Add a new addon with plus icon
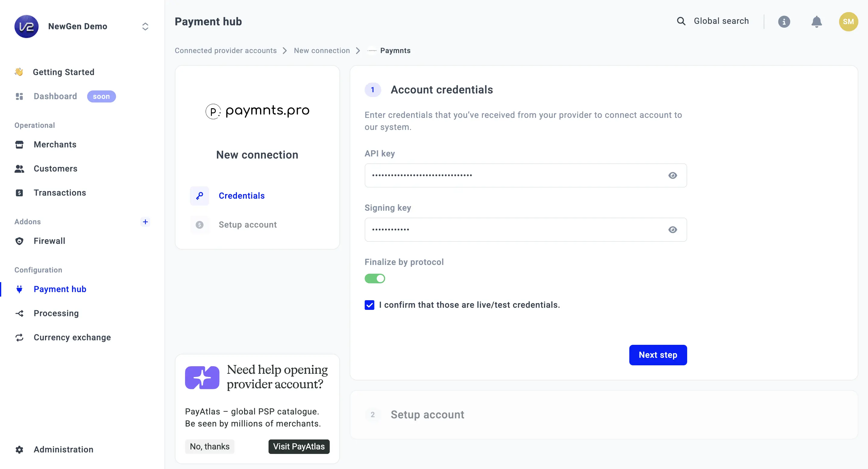Screen dimensions: 868x469 145,222
